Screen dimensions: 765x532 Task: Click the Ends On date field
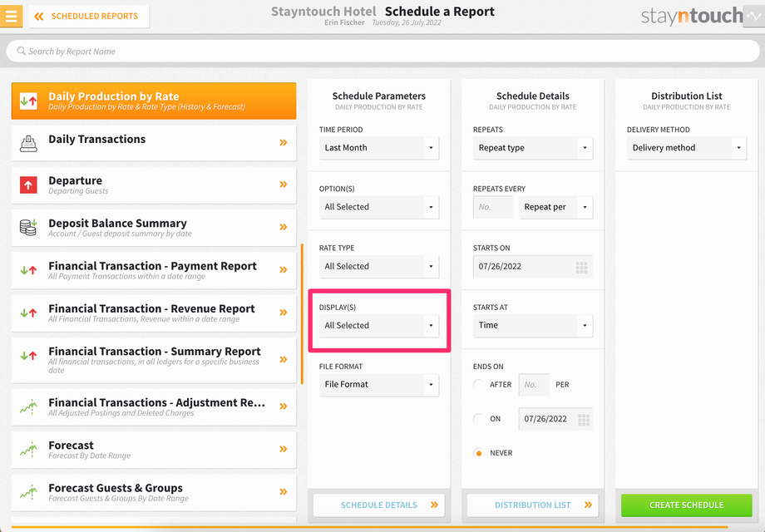coord(555,419)
